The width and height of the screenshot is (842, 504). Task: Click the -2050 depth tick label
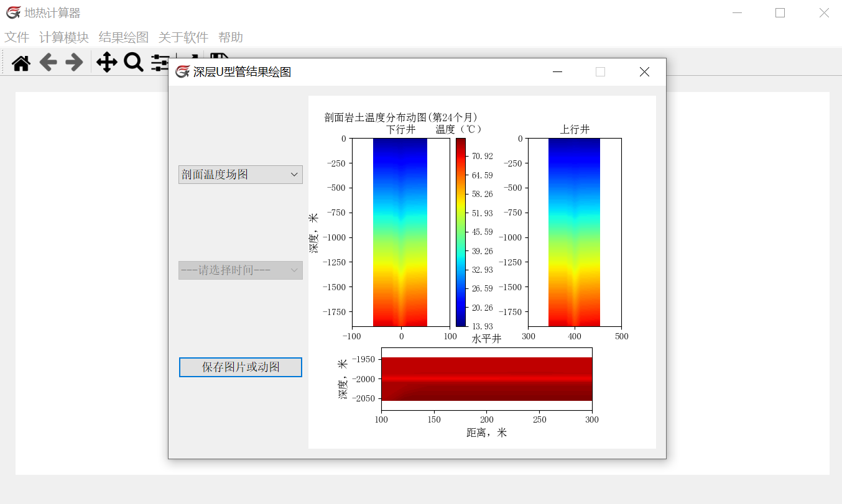(363, 398)
